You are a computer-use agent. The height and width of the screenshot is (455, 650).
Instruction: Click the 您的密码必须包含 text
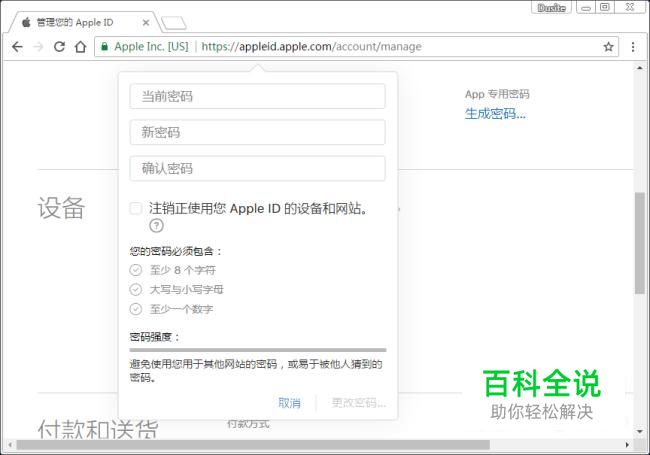[x=176, y=251]
